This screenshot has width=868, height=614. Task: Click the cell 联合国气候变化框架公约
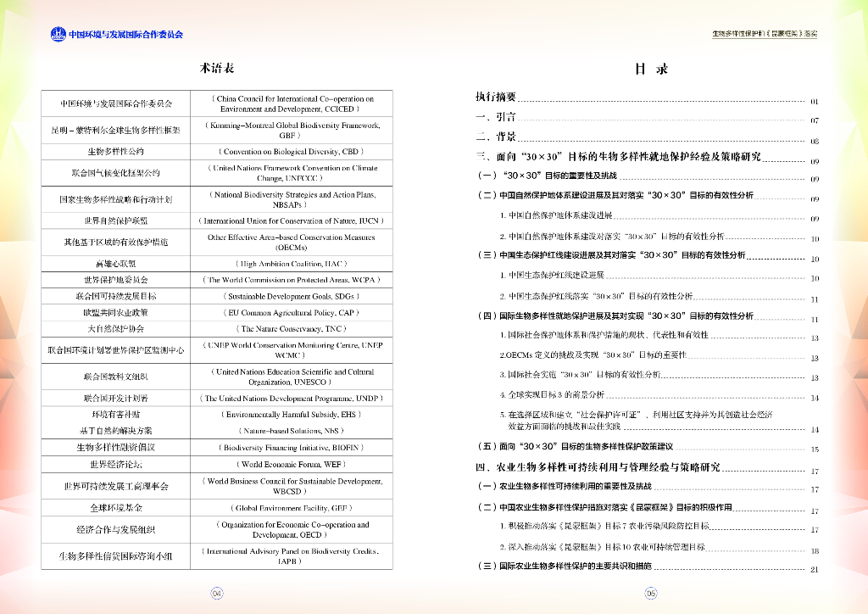point(115,173)
